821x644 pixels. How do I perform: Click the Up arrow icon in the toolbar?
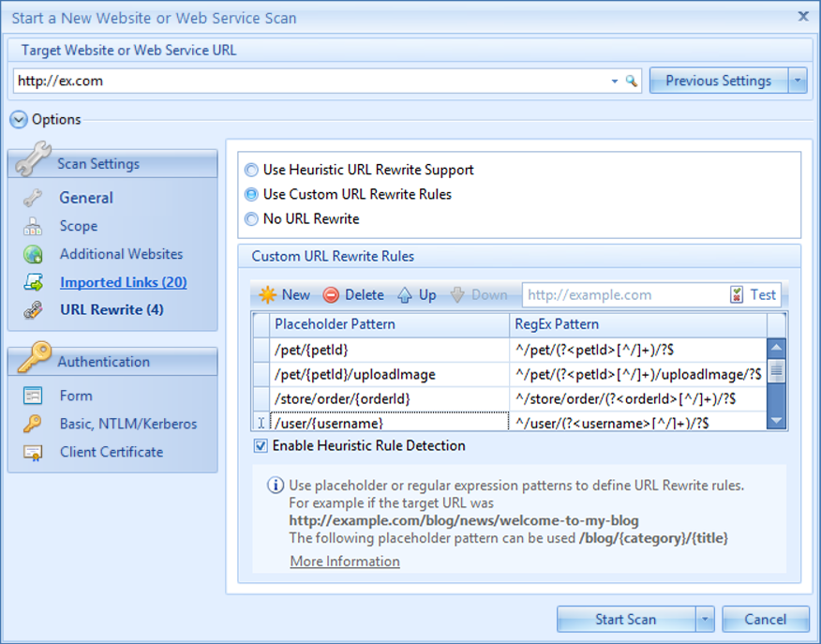[405, 294]
